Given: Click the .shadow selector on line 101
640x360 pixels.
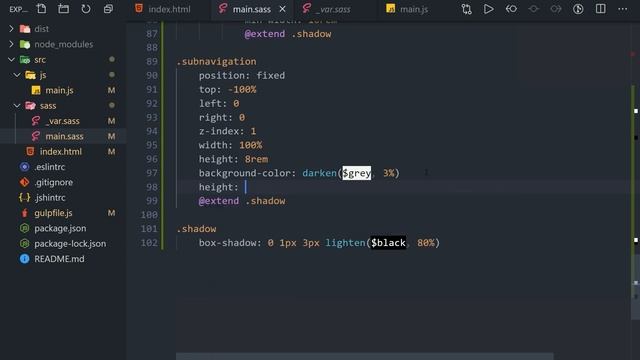Looking at the screenshot, I should pos(196,229).
